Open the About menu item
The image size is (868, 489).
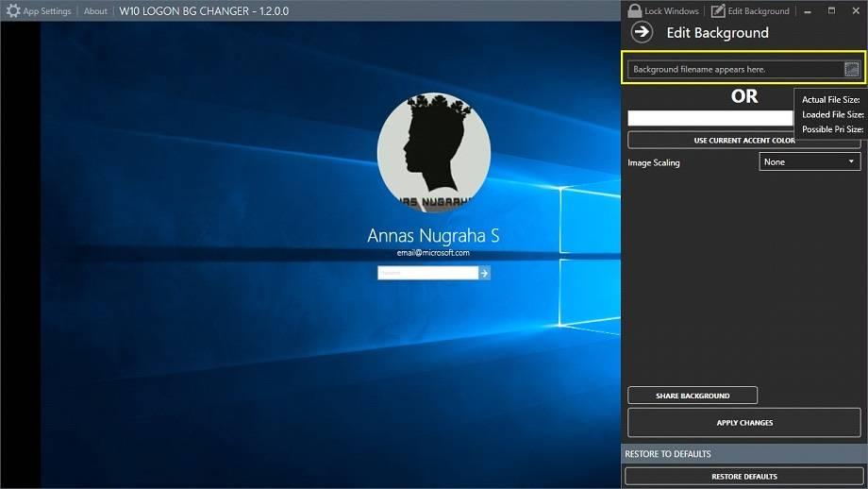pyautogui.click(x=95, y=11)
